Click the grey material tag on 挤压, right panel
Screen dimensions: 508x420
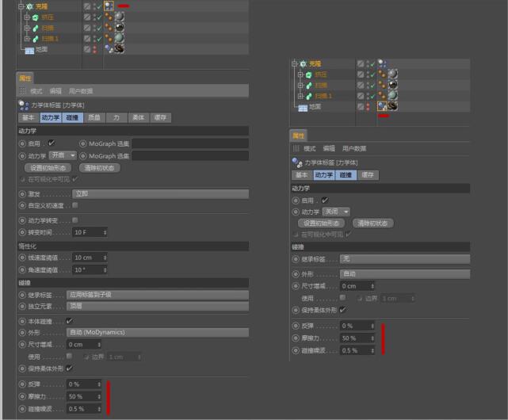point(392,74)
